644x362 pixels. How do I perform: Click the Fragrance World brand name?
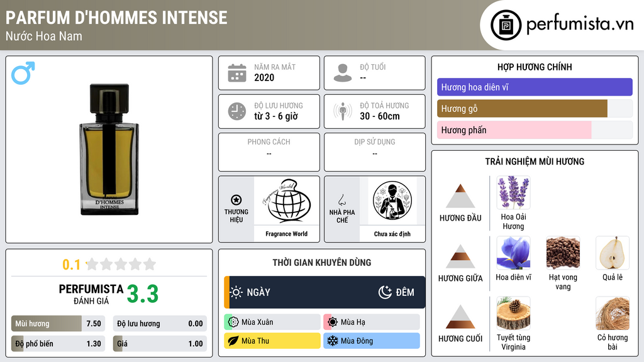(286, 234)
